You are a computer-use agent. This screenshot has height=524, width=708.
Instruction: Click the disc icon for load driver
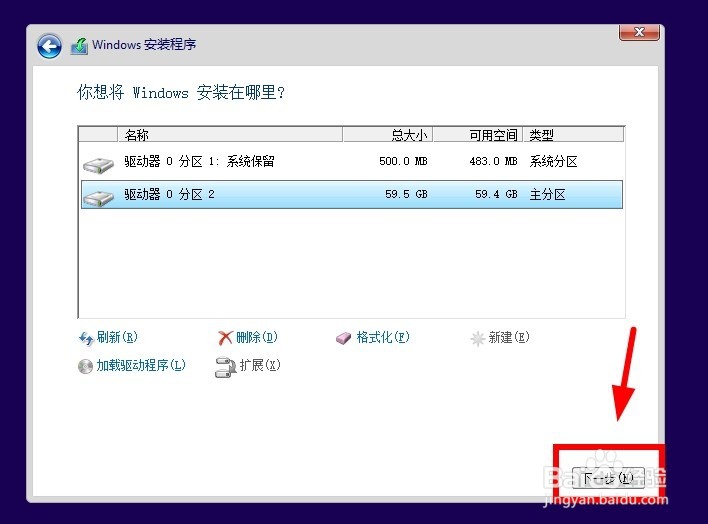(85, 366)
